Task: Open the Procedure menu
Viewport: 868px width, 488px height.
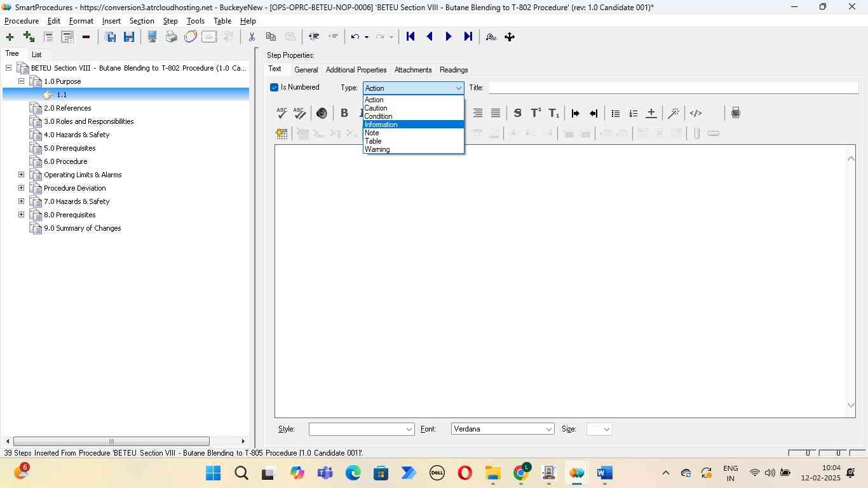Action: pyautogui.click(x=22, y=21)
